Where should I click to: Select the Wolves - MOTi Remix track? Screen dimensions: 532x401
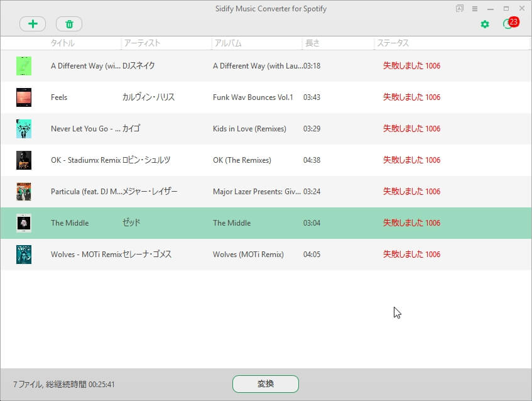[86, 255]
